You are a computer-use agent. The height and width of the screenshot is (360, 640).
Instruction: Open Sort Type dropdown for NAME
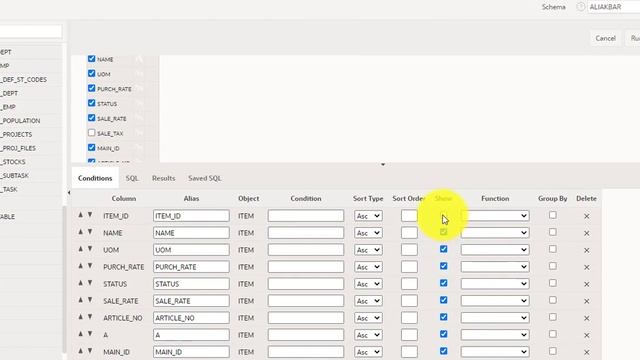pyautogui.click(x=368, y=233)
